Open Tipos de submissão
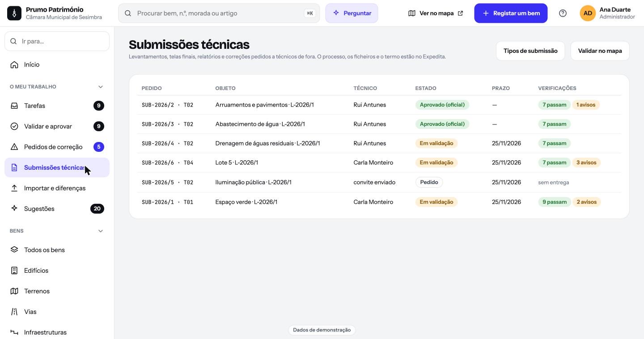 tap(530, 51)
